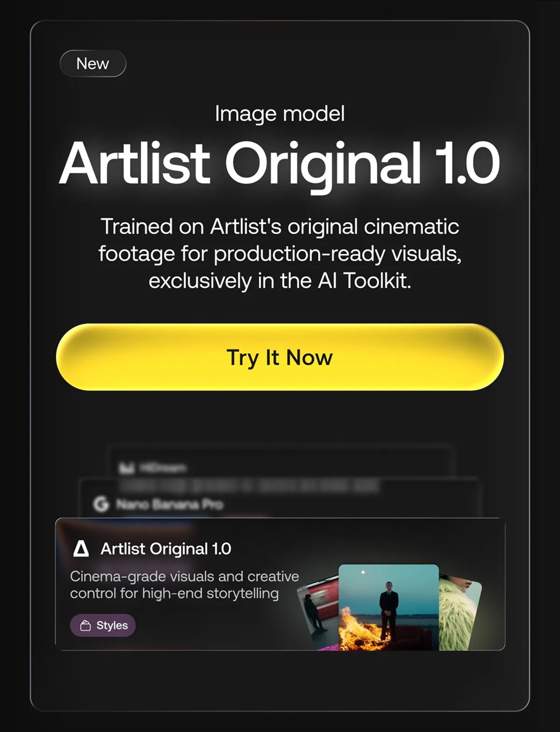This screenshot has height=732, width=560.
Task: Open the Styles tag text
Action: point(112,626)
